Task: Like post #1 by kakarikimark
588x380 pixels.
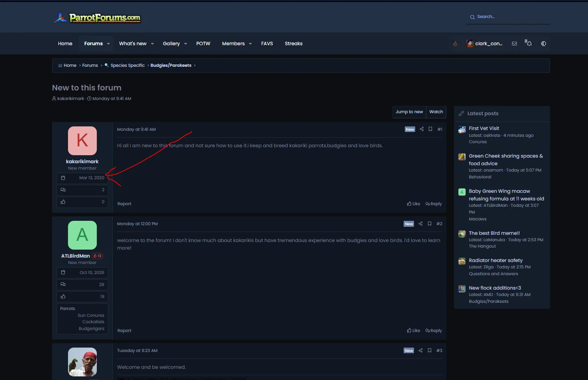Action: tap(414, 204)
